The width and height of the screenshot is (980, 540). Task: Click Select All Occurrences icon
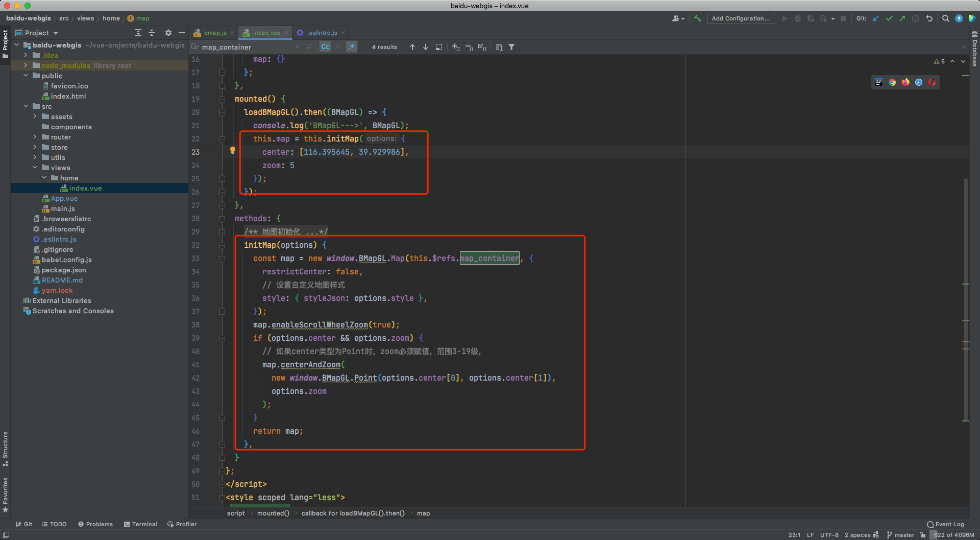click(482, 47)
